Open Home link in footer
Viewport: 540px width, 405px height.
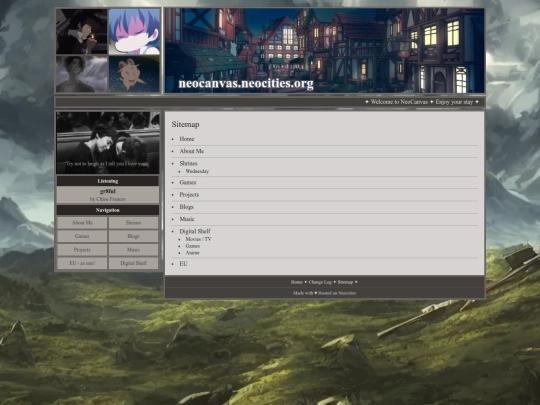coord(297,282)
